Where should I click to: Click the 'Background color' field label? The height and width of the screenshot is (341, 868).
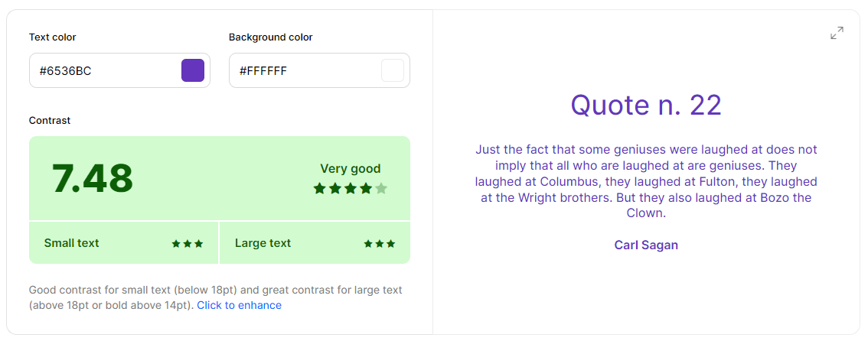[x=271, y=37]
